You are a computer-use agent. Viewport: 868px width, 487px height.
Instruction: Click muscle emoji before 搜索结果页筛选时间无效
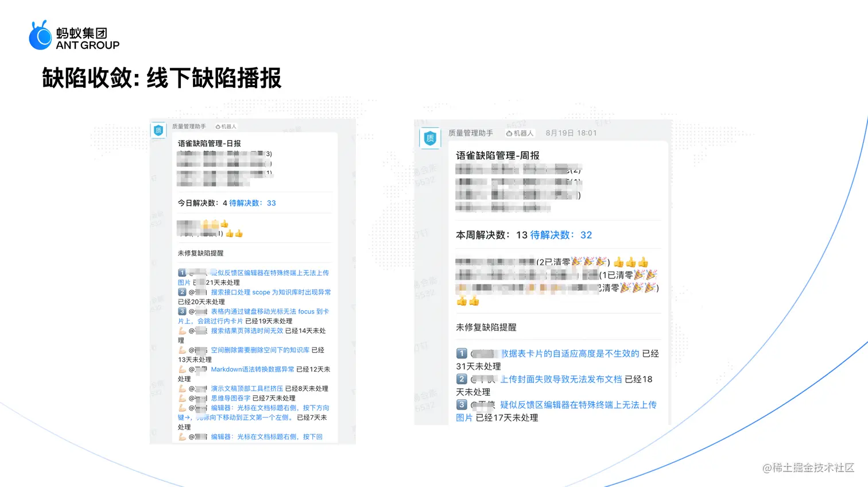tap(182, 331)
